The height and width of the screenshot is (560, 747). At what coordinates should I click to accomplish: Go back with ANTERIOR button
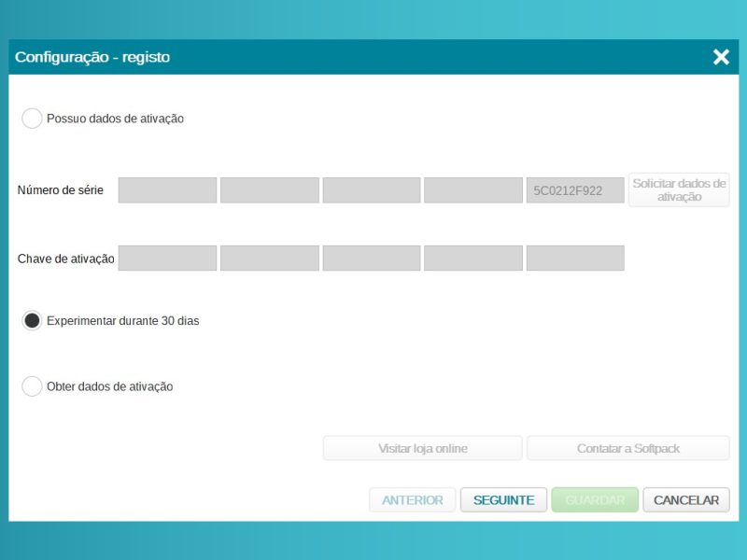413,500
